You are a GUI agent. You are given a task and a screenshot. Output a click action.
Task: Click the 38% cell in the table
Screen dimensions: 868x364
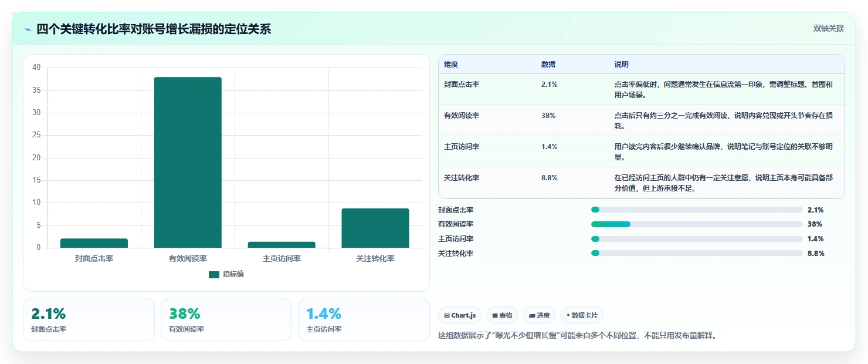point(548,116)
